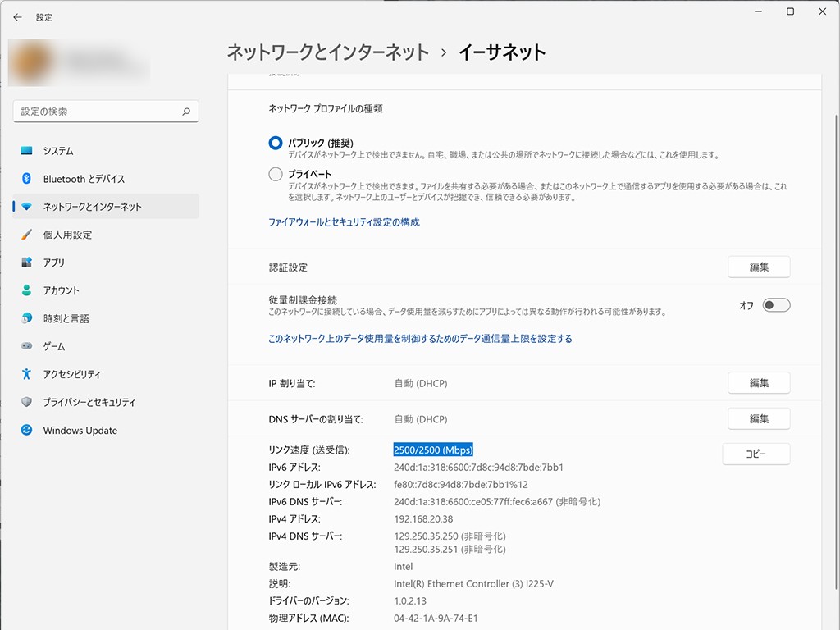Click the アクセシビリティ icon in sidebar

pos(26,374)
